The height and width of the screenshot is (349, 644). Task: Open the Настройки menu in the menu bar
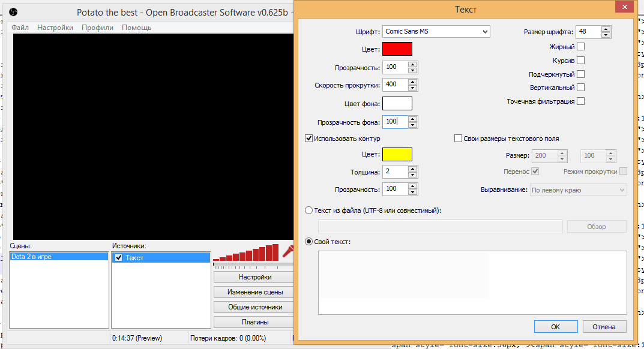pos(55,28)
